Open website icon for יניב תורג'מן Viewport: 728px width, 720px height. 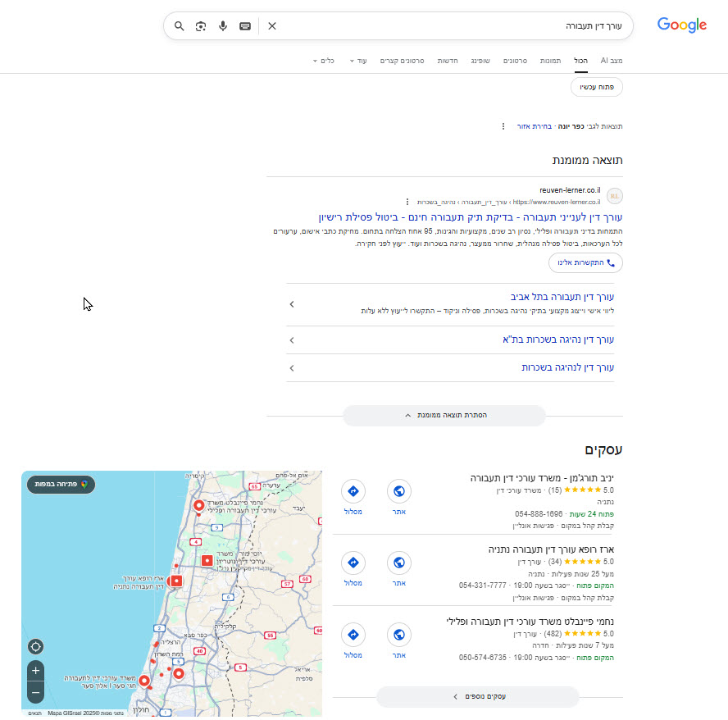tap(398, 491)
